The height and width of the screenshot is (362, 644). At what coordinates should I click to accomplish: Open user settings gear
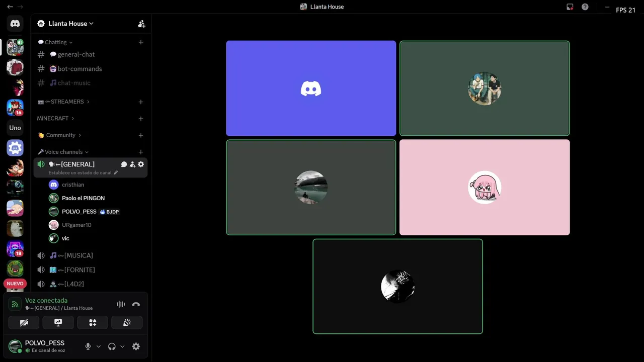click(136, 346)
